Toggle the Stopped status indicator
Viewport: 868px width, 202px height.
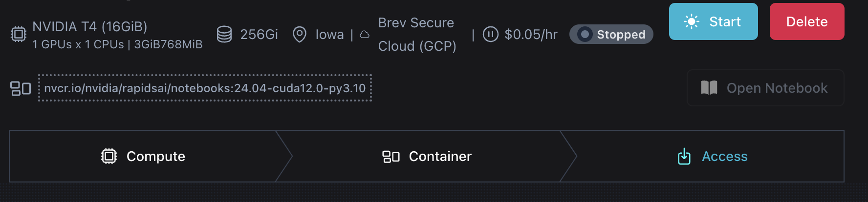pyautogui.click(x=585, y=35)
